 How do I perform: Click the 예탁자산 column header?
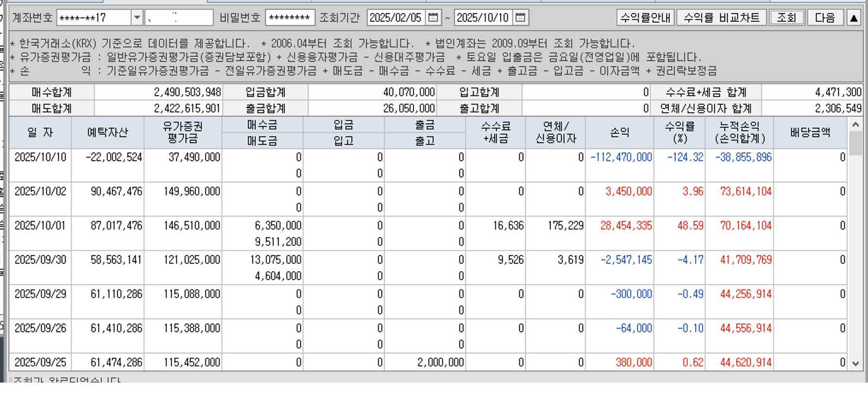(x=107, y=133)
